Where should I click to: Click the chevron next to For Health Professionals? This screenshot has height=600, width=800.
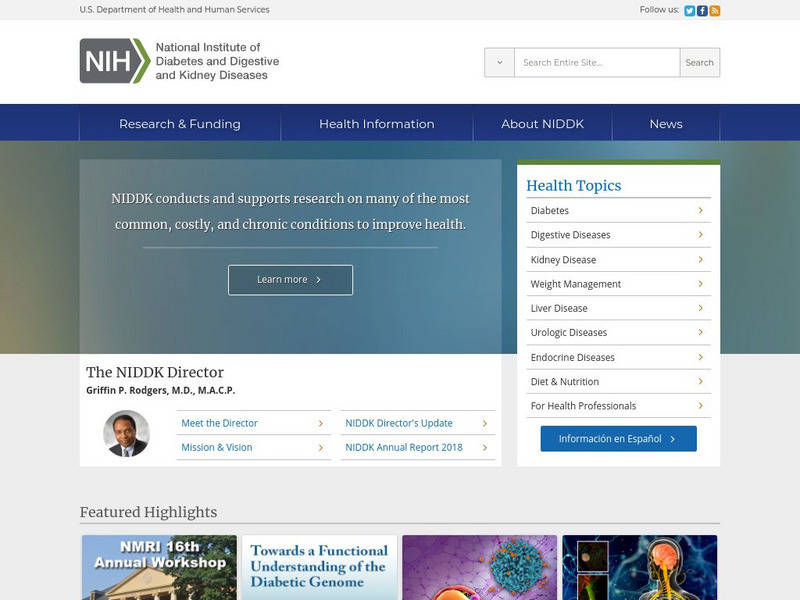(701, 406)
